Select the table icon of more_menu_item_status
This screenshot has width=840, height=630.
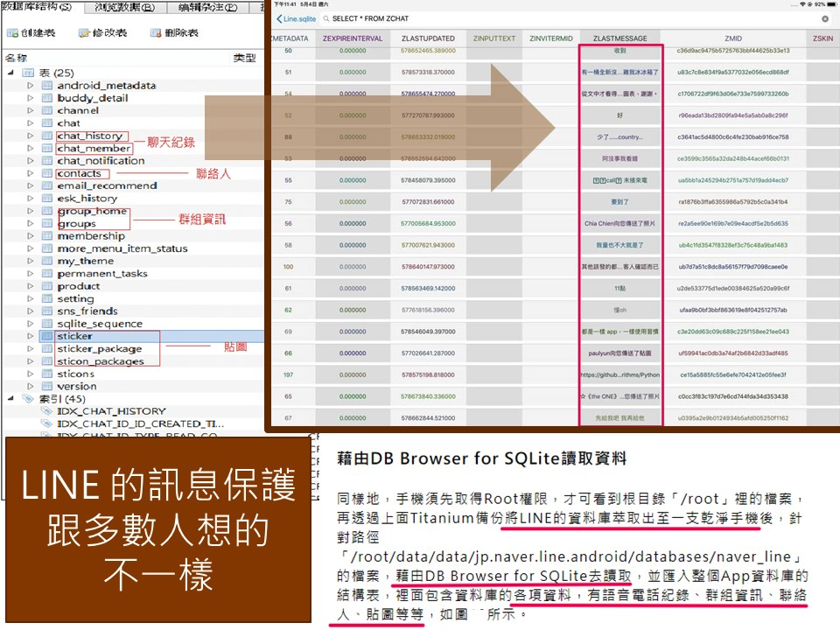pyautogui.click(x=47, y=248)
